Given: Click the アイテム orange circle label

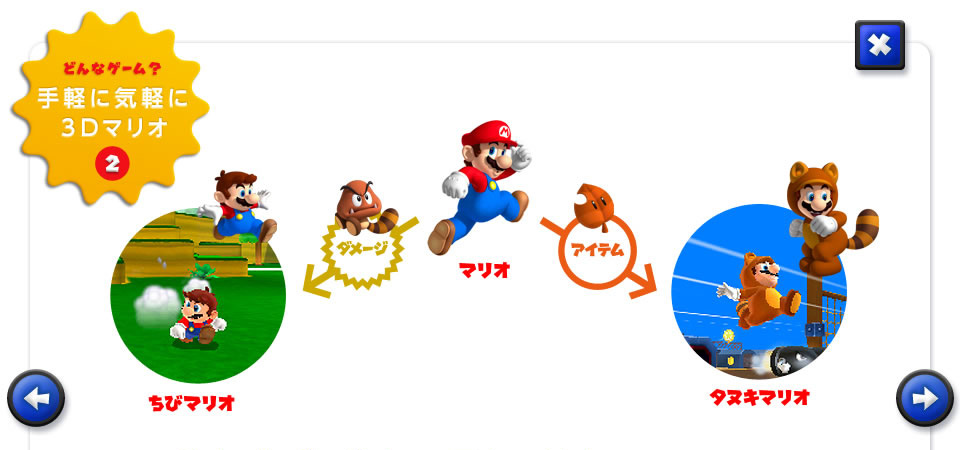Looking at the screenshot, I should tap(598, 250).
